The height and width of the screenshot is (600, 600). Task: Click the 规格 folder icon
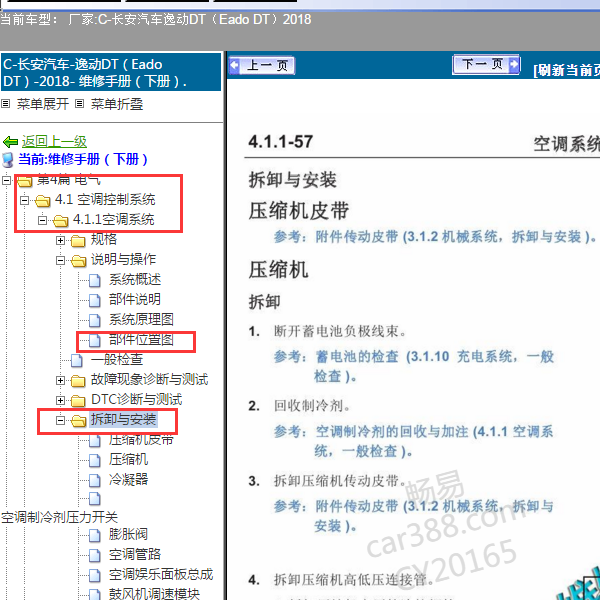coord(78,241)
